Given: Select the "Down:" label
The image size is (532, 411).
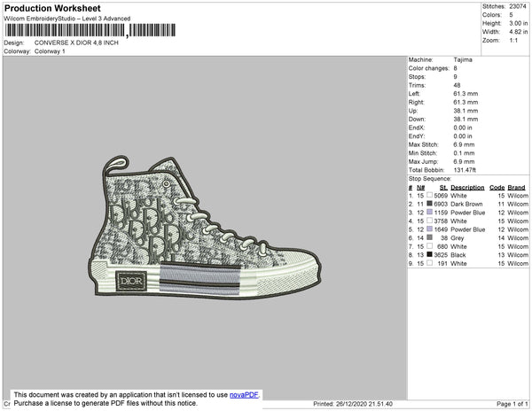Looking at the screenshot, I should point(417,120).
